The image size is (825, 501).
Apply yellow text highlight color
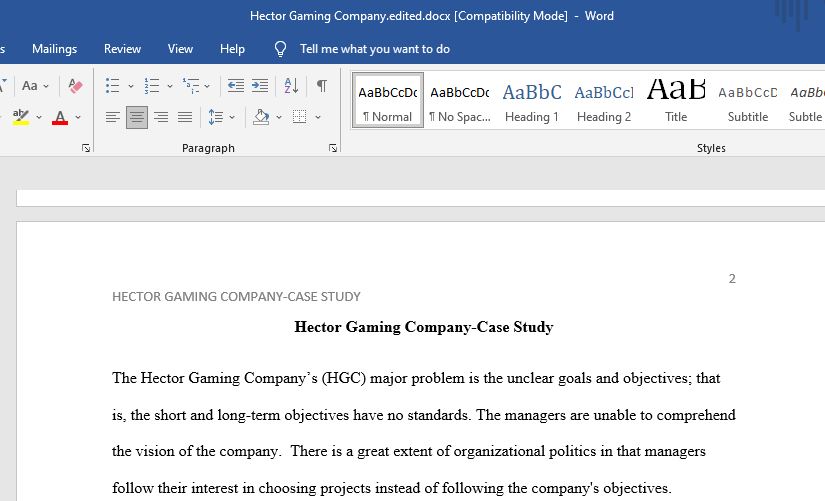21,117
